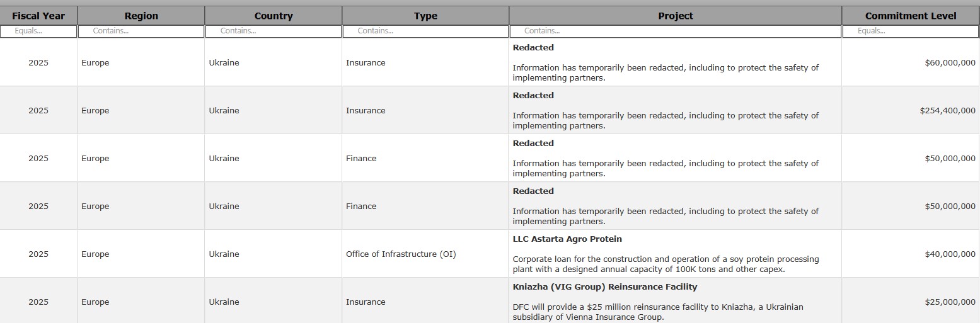The image size is (980, 323).
Task: Select the $60,000,000 commitment amount
Action: click(950, 63)
